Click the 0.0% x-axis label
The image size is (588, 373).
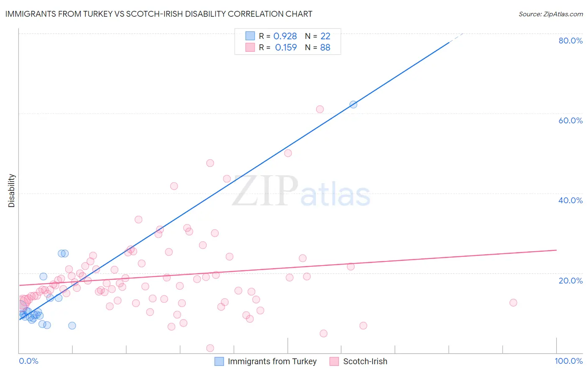(x=28, y=361)
